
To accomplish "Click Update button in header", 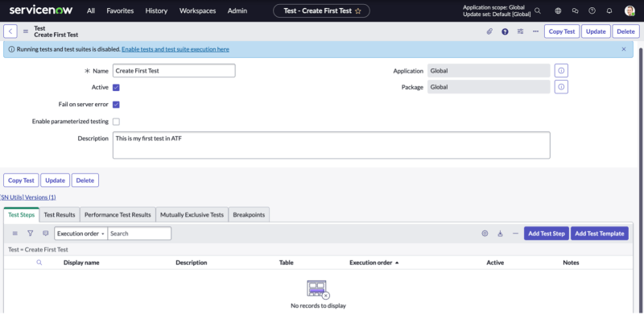I will click(596, 31).
